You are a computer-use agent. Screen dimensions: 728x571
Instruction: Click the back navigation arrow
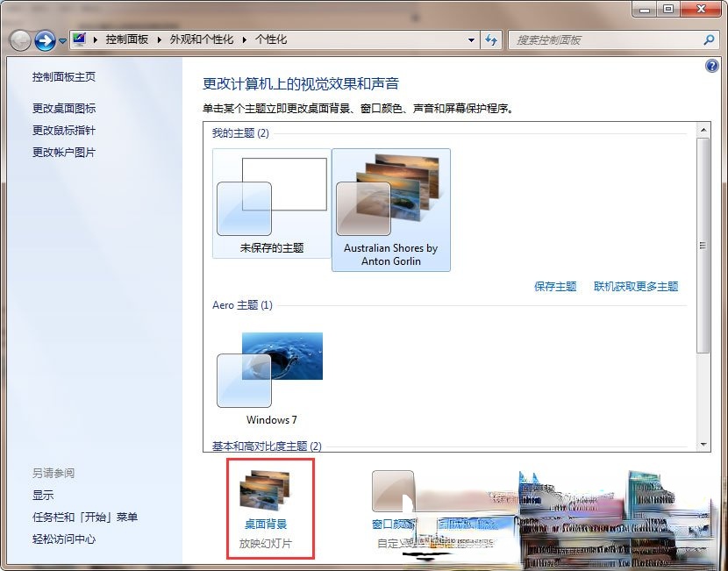(19, 39)
